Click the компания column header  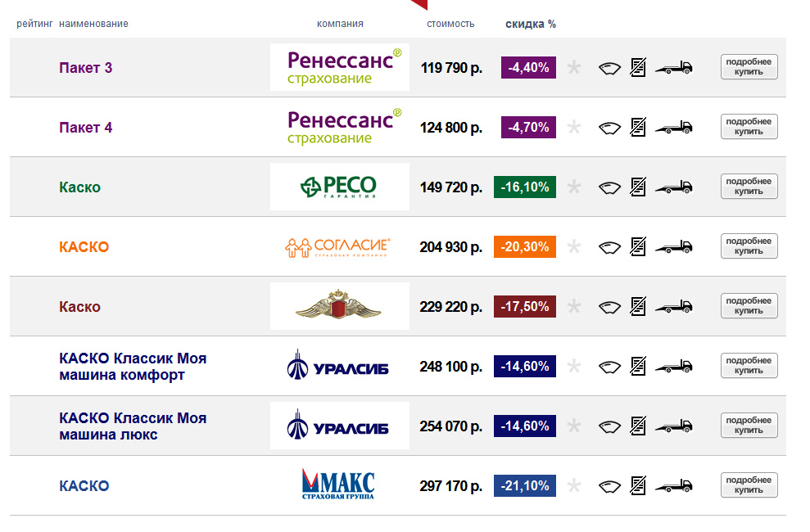tap(340, 24)
